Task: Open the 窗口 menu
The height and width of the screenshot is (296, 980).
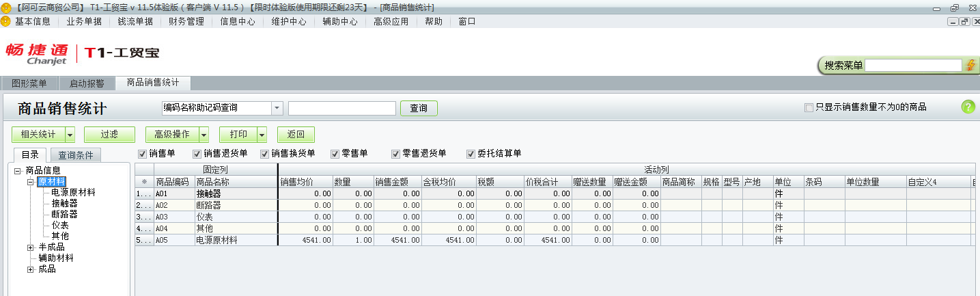Action: (x=467, y=21)
